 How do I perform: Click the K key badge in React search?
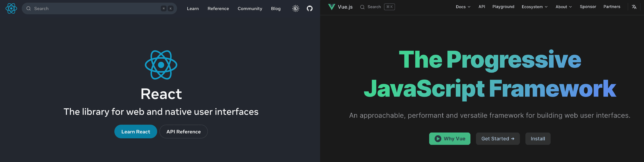click(171, 9)
